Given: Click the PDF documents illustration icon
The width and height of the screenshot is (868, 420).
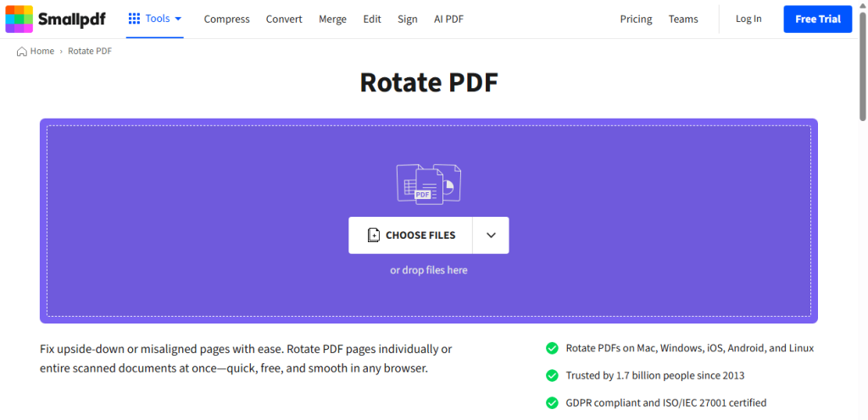Looking at the screenshot, I should [x=428, y=183].
